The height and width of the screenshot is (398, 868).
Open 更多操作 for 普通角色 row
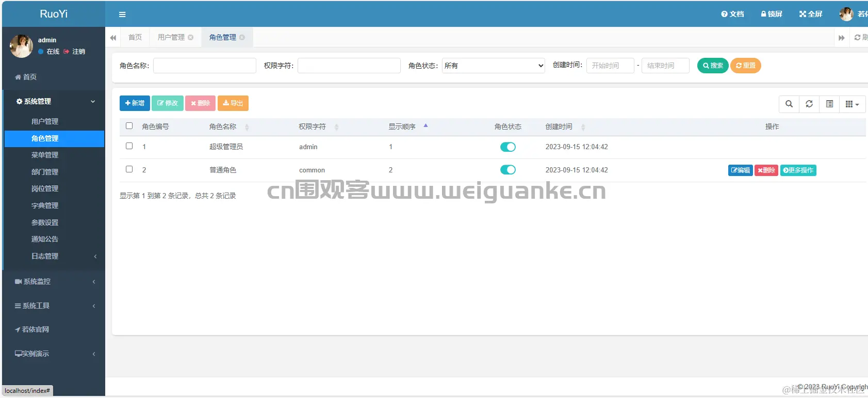[x=798, y=170]
